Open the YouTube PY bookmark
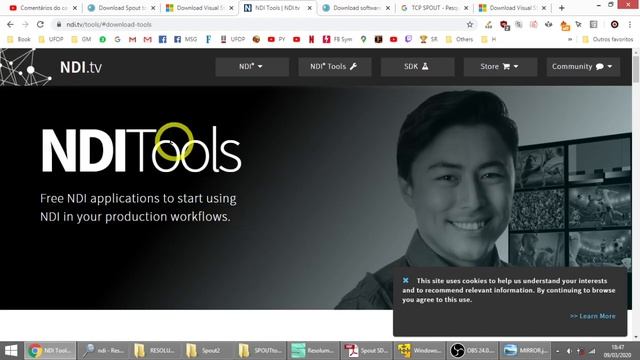This screenshot has width=640, height=360. click(276, 39)
